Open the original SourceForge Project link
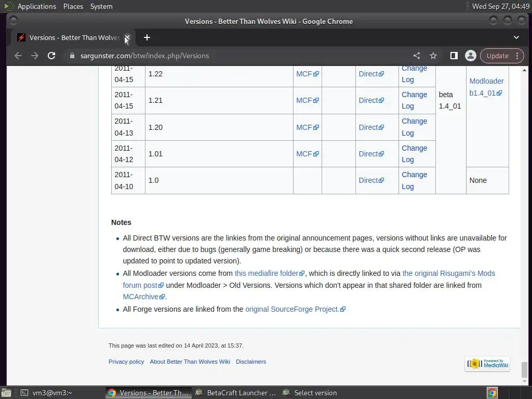This screenshot has width=532, height=399. (x=295, y=309)
